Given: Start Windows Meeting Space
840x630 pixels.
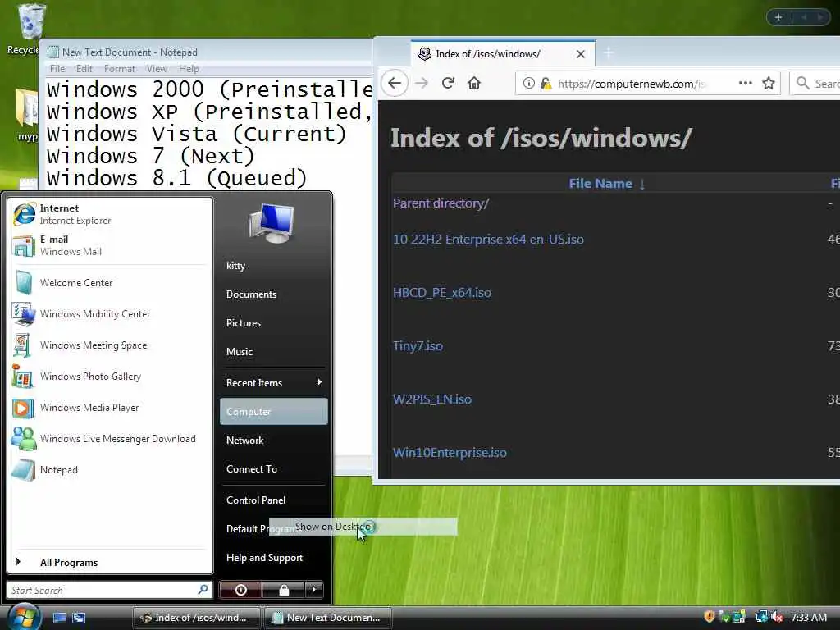Looking at the screenshot, I should coord(110,345).
